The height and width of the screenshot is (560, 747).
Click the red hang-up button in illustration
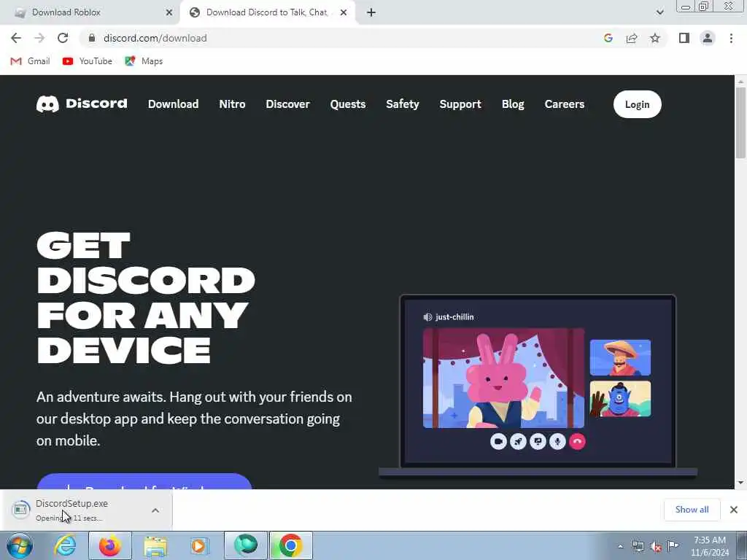coord(578,441)
